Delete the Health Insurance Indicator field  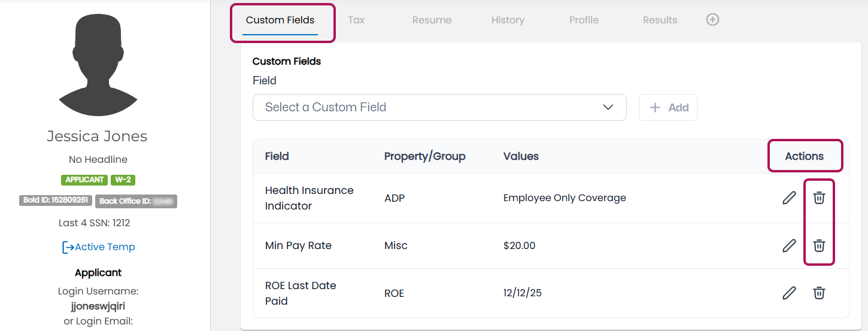[819, 198]
